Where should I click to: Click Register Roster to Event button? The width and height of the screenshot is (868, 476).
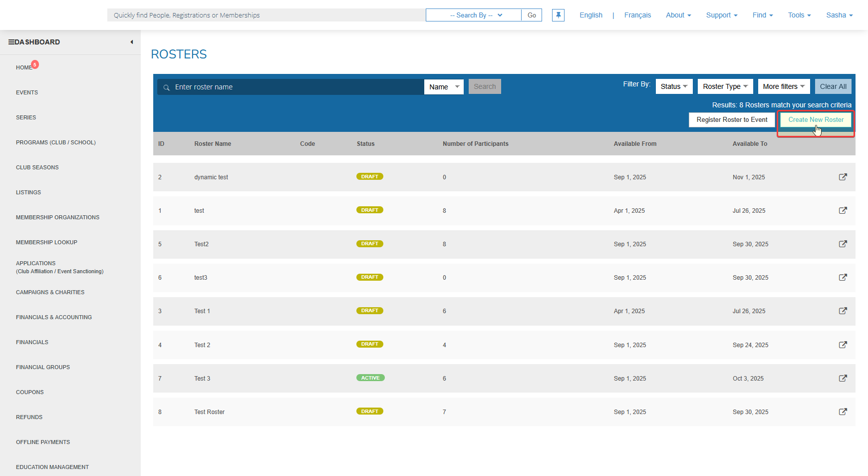coord(732,120)
